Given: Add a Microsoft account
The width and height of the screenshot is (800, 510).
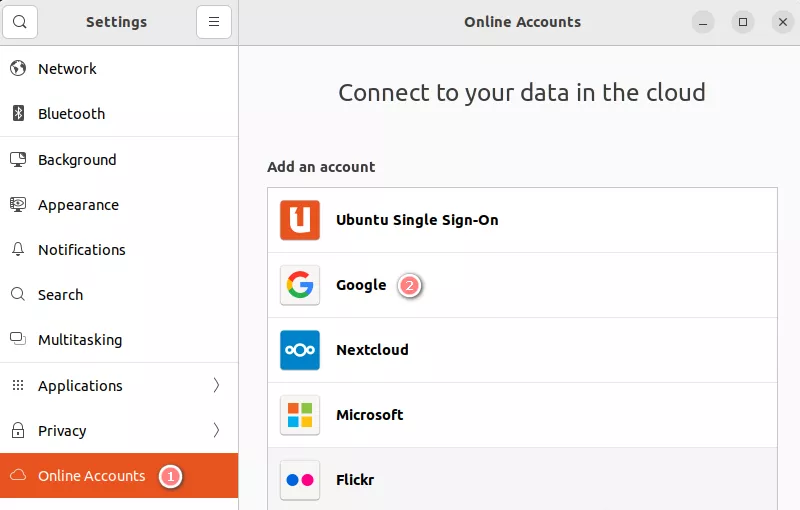Looking at the screenshot, I should pyautogui.click(x=522, y=415).
